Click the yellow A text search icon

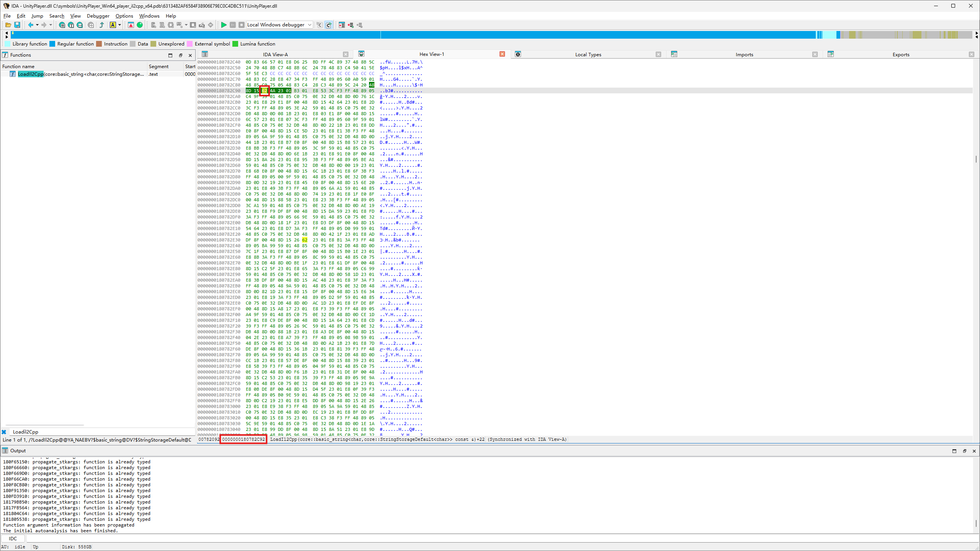[113, 25]
